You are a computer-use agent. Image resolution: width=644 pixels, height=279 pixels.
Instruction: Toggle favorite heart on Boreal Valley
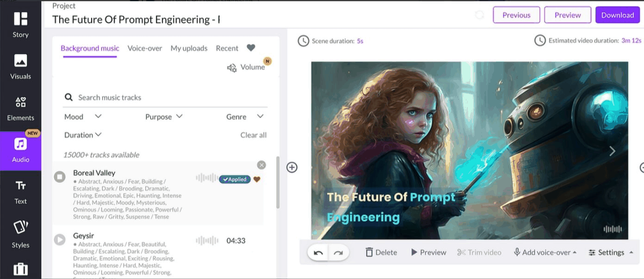[257, 179]
